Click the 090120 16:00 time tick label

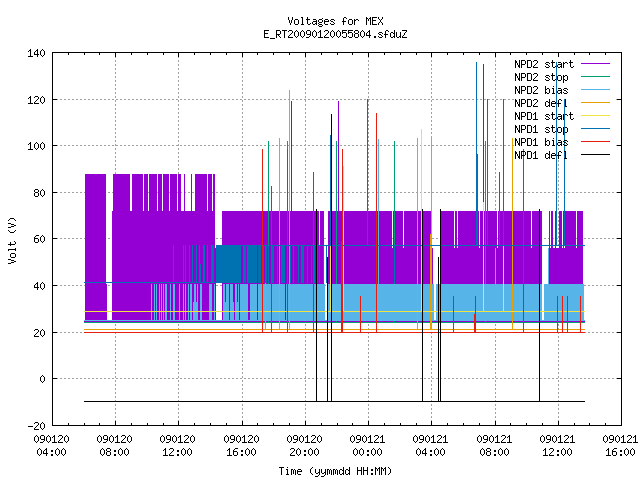pos(241,446)
